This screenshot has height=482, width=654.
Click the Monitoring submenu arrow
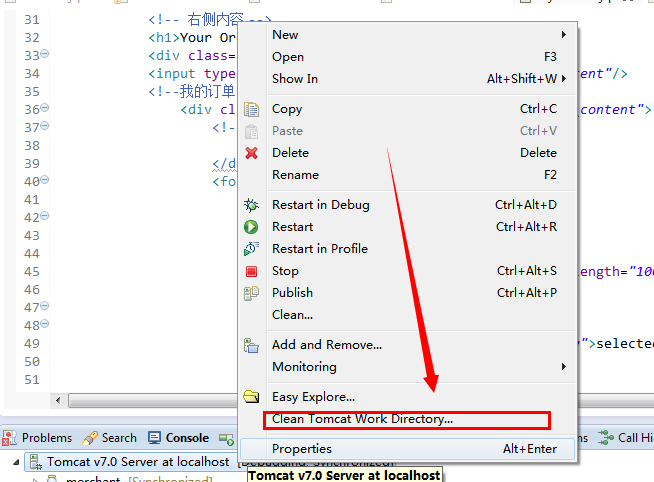point(564,367)
